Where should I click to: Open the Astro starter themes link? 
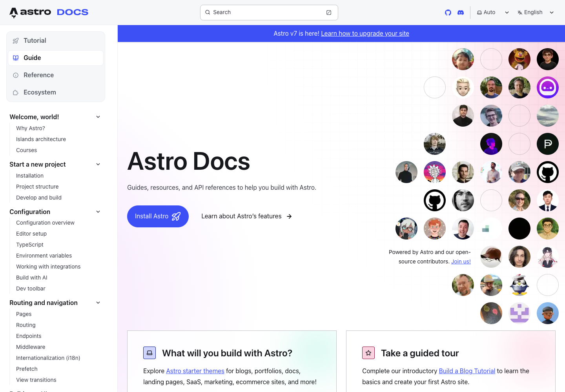(195, 371)
